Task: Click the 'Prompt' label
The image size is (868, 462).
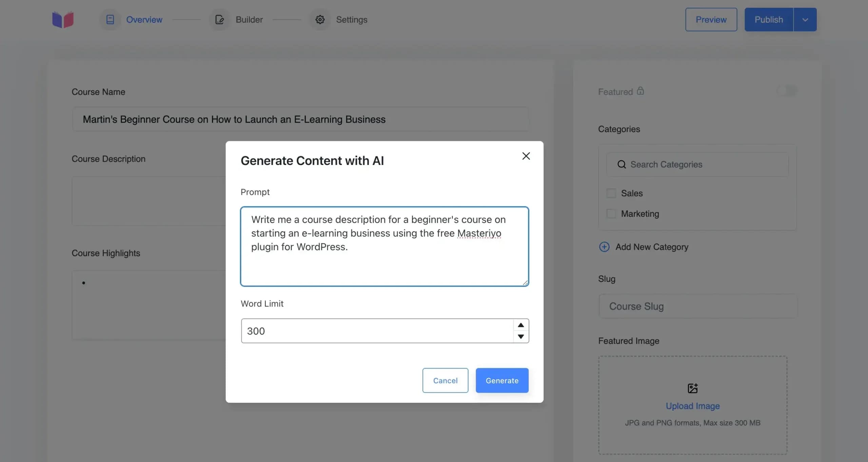Action: tap(255, 192)
